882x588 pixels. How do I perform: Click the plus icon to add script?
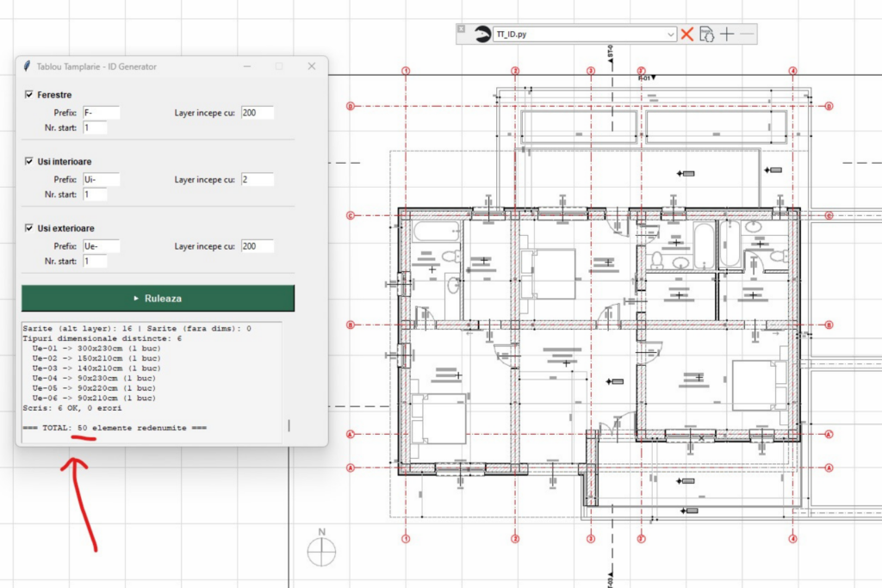[727, 34]
